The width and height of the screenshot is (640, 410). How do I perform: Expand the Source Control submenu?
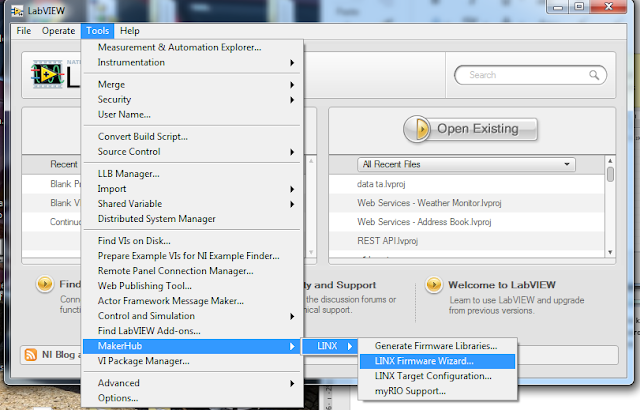[192, 152]
